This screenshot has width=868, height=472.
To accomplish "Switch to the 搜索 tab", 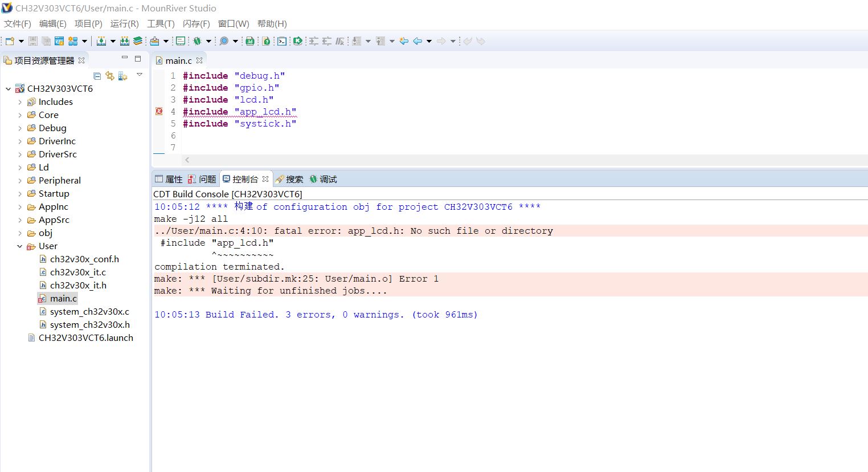I will tap(289, 179).
